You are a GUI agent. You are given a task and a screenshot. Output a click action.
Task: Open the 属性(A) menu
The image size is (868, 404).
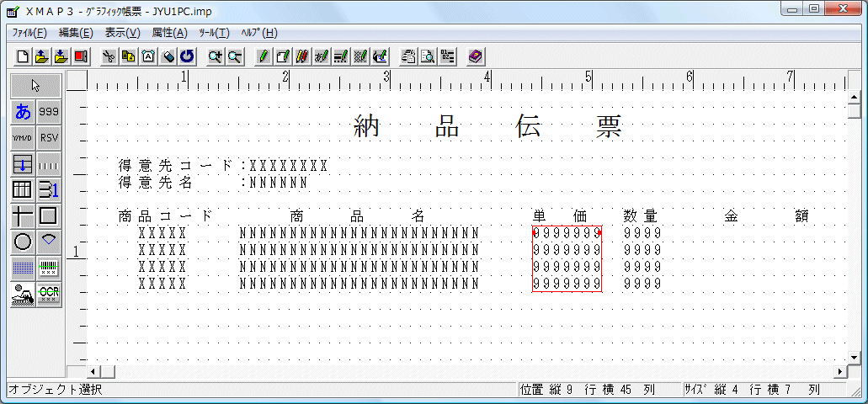pos(170,33)
